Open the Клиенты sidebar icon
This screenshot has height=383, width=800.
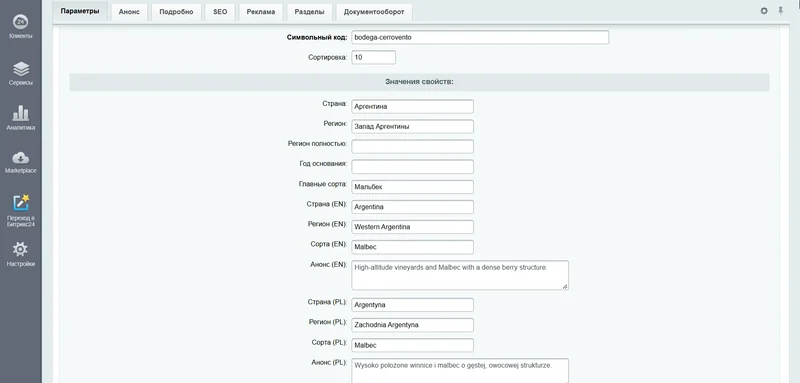(x=20, y=22)
